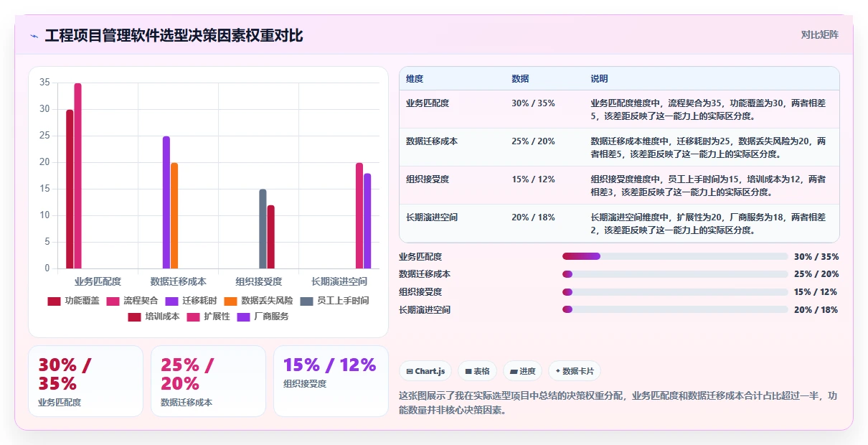Screen dimensions: 868x445
Task: Click the gray 员工上手时间 bar
Action: [x=263, y=229]
